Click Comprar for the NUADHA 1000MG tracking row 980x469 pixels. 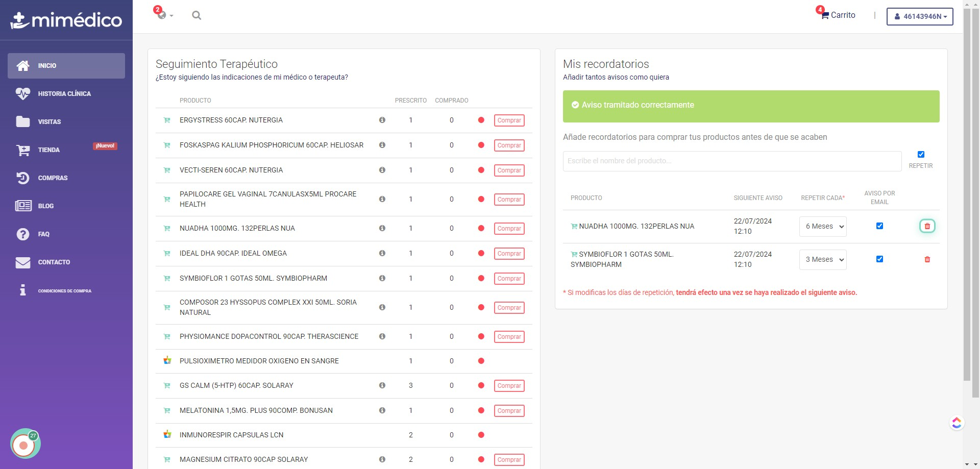click(x=509, y=229)
